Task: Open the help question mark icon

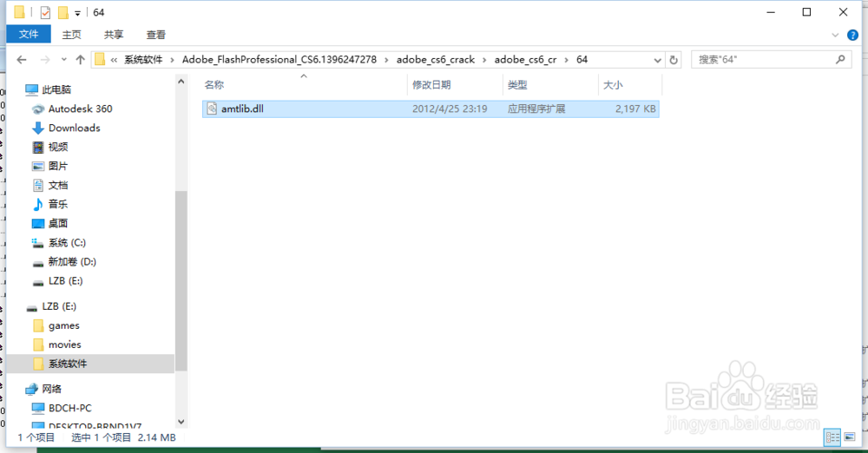Action: [x=852, y=35]
